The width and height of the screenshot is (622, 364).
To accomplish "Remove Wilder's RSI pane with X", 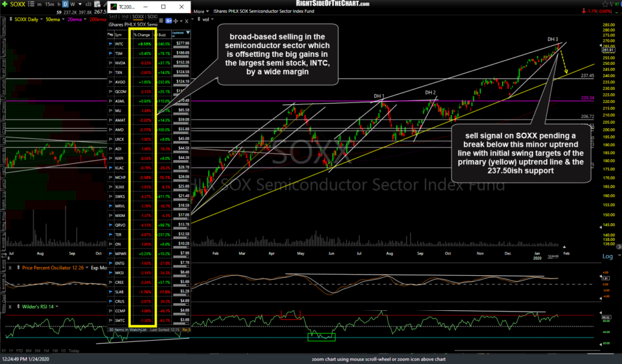I will 10,306.
